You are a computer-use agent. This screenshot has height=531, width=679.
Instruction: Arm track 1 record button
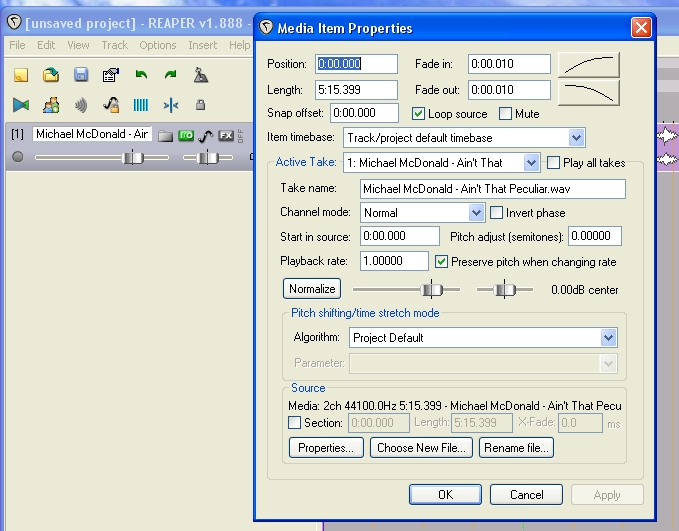tap(18, 156)
